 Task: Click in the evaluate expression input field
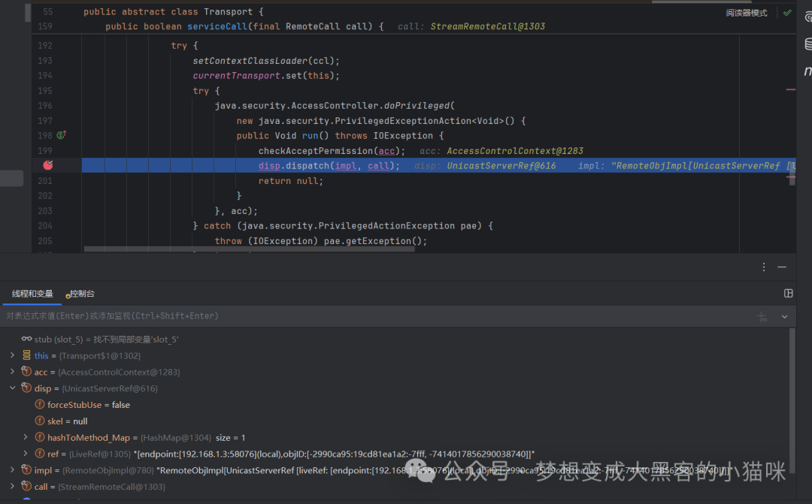tap(378, 316)
